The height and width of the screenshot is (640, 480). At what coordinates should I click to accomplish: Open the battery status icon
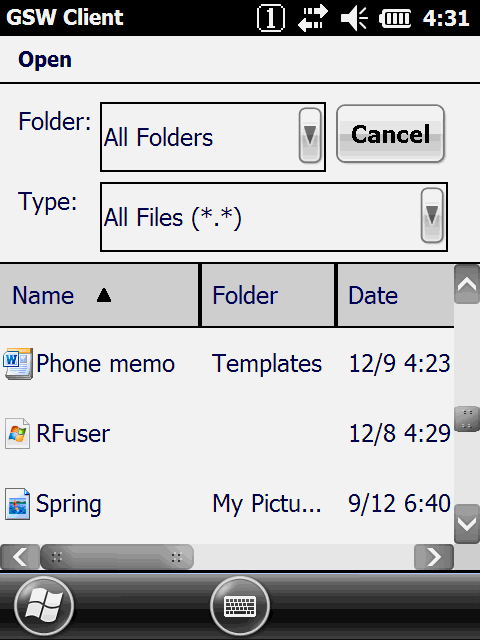(395, 19)
